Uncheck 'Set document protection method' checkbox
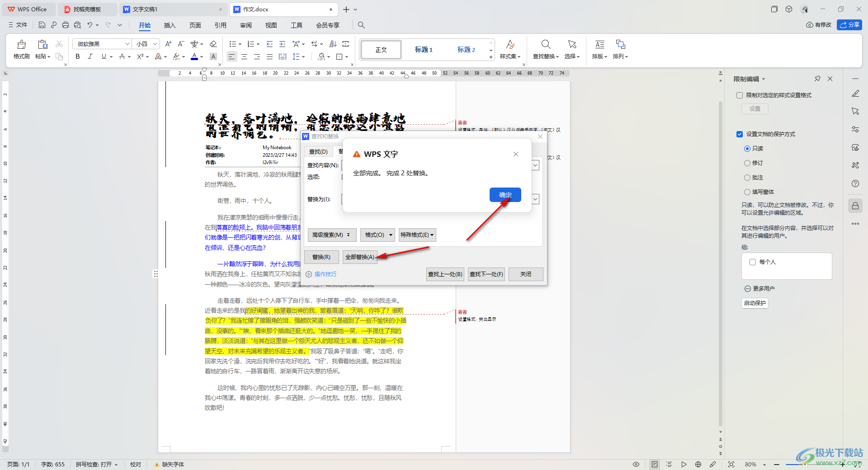The image size is (868, 470). [x=740, y=134]
